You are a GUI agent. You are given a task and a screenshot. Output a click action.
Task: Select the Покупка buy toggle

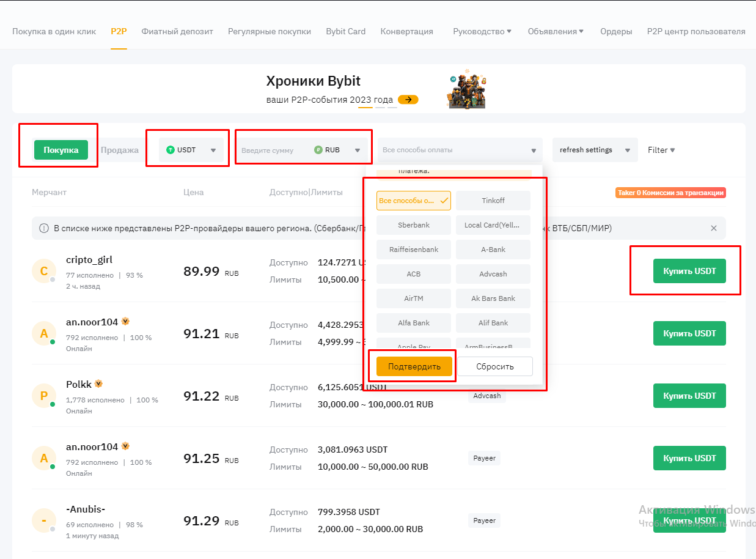[61, 150]
